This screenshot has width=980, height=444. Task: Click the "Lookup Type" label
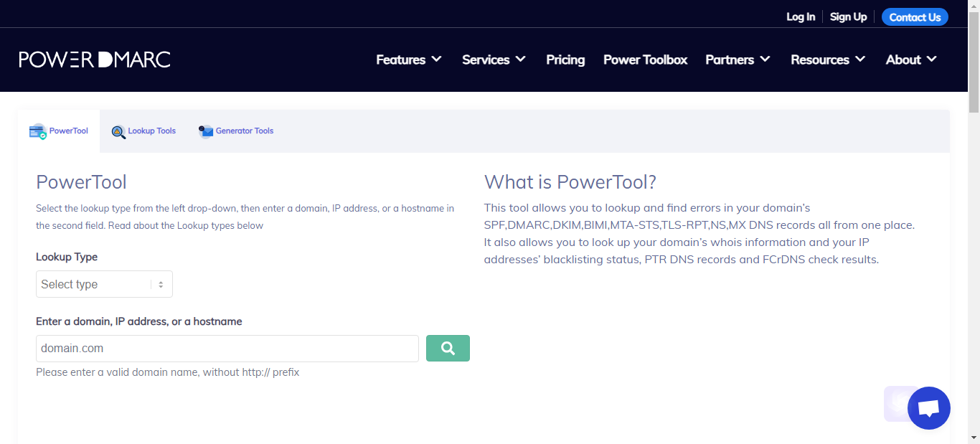[67, 257]
